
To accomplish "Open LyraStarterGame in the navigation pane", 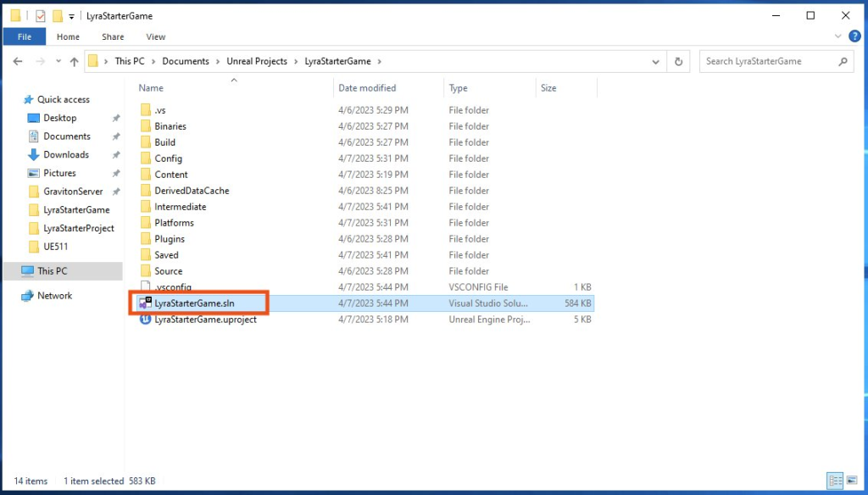I will click(x=76, y=210).
